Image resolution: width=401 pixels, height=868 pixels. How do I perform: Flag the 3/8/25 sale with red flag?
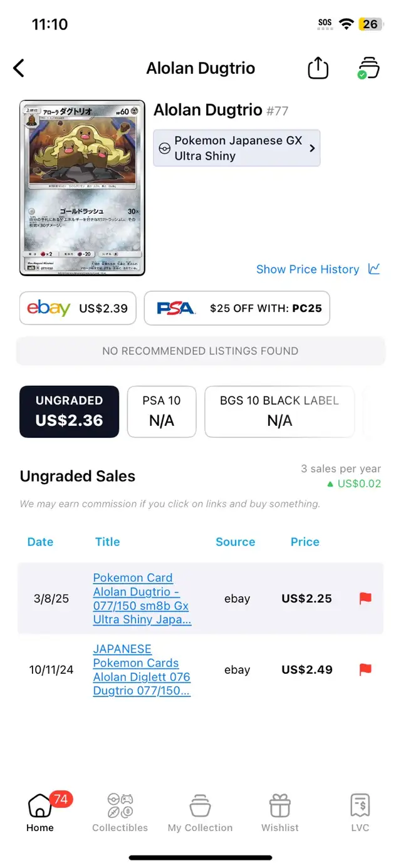pos(365,598)
